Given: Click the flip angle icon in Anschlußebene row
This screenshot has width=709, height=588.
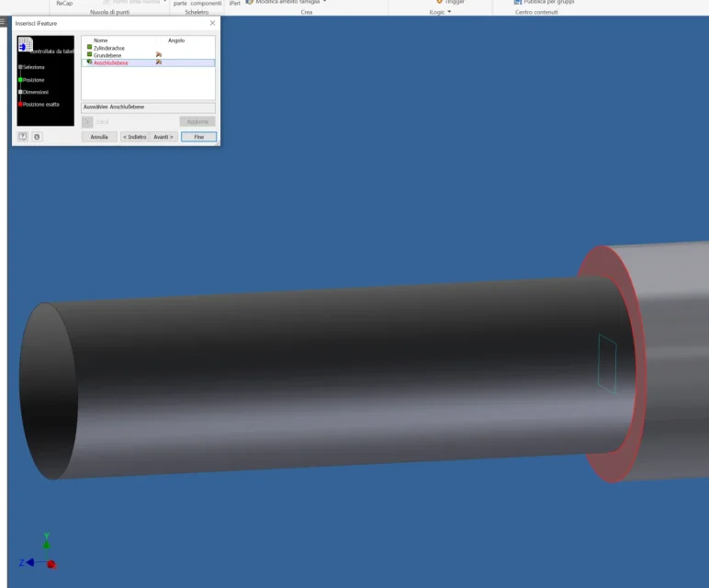Looking at the screenshot, I should pos(159,62).
